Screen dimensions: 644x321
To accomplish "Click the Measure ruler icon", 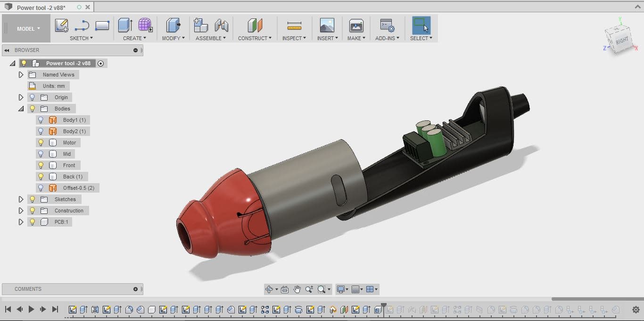I will click(x=294, y=25).
